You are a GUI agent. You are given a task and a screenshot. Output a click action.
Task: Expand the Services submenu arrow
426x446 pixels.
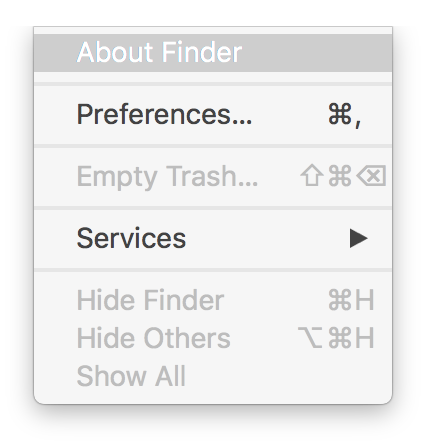pos(359,238)
